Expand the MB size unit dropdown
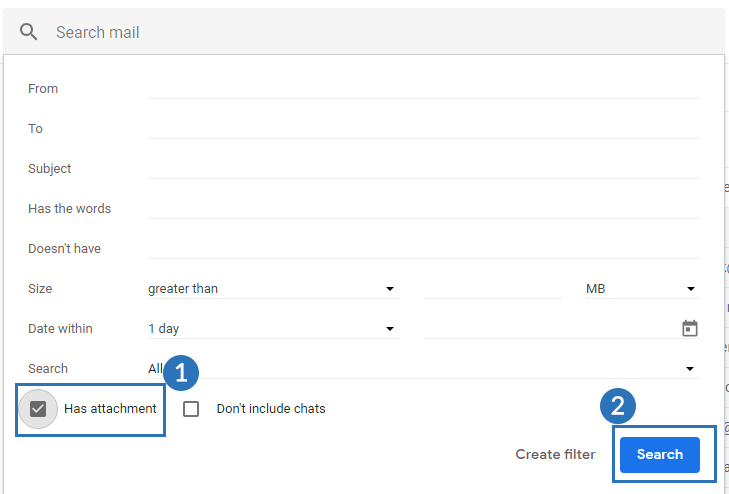The image size is (729, 494). coord(640,289)
